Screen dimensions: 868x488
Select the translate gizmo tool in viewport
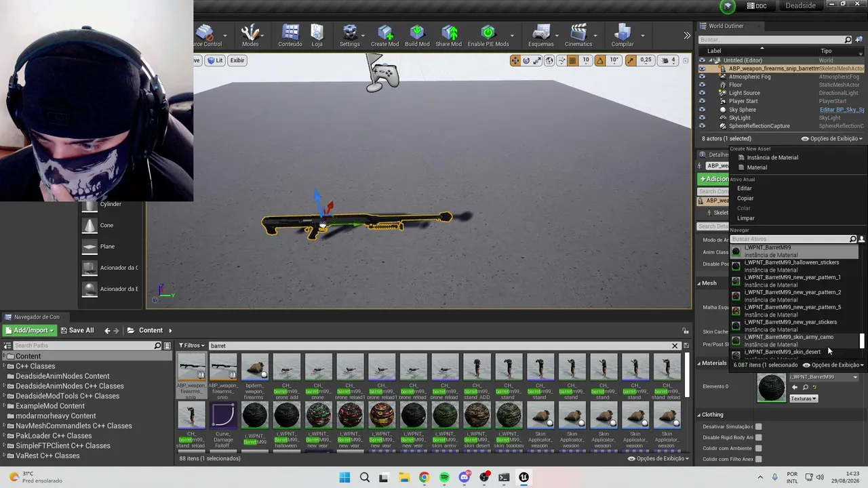pyautogui.click(x=515, y=60)
